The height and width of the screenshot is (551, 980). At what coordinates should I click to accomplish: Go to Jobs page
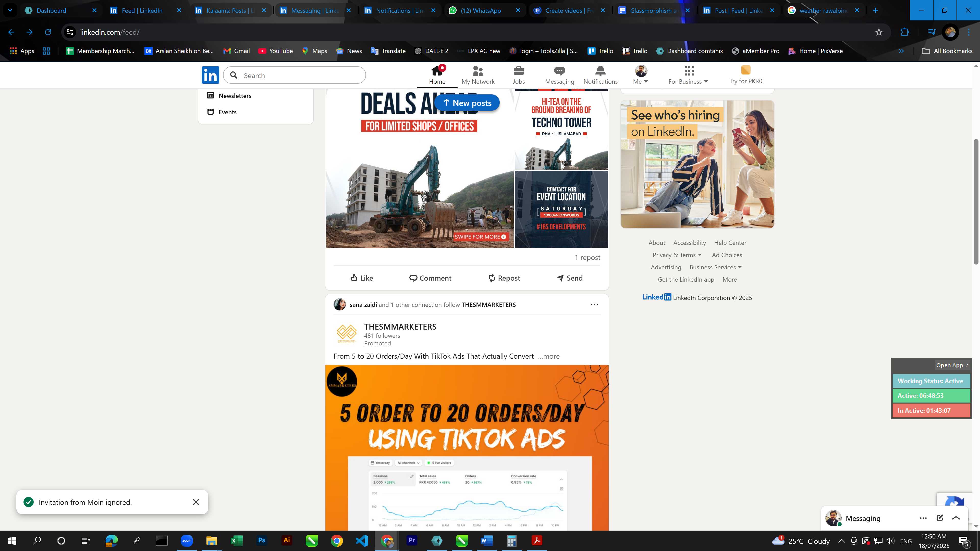click(519, 75)
